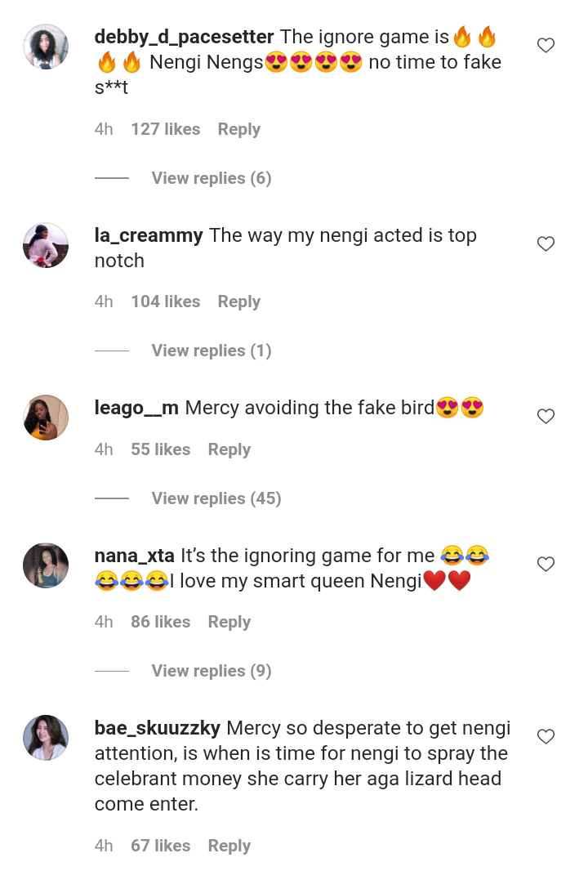The height and width of the screenshot is (871, 588).
Task: Tap nana_xta's profile picture
Action: click(x=46, y=565)
